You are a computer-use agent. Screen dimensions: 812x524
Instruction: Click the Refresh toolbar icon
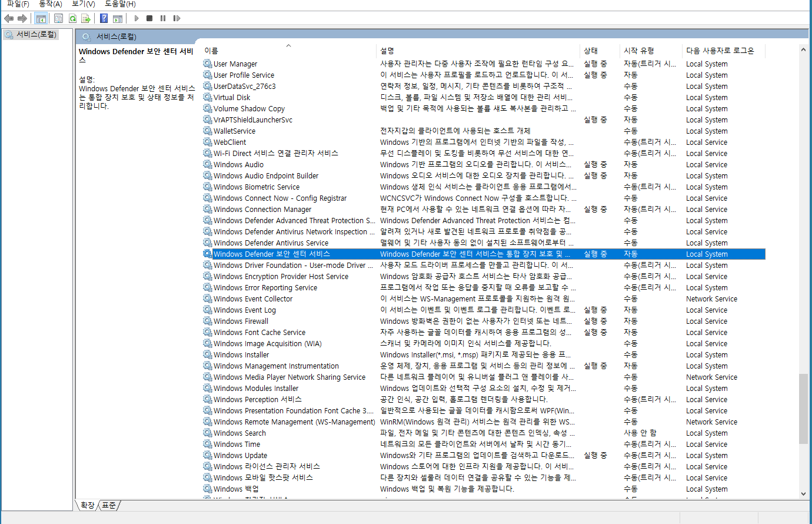(72, 18)
